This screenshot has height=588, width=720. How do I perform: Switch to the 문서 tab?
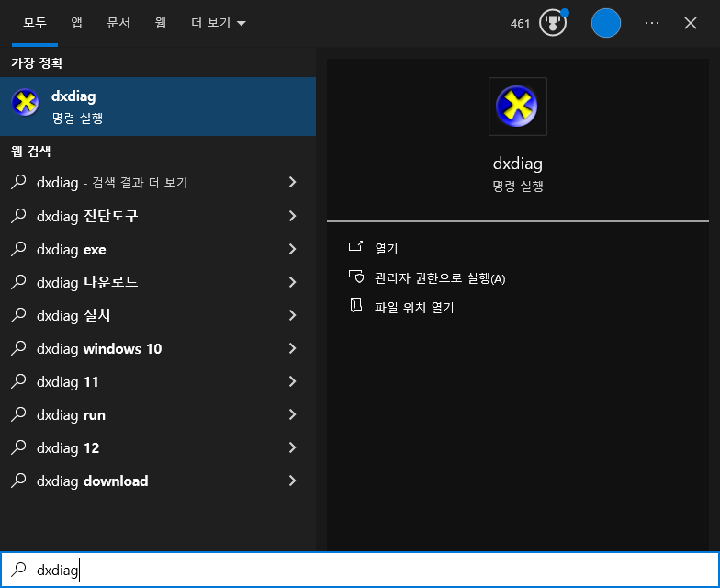click(x=118, y=22)
